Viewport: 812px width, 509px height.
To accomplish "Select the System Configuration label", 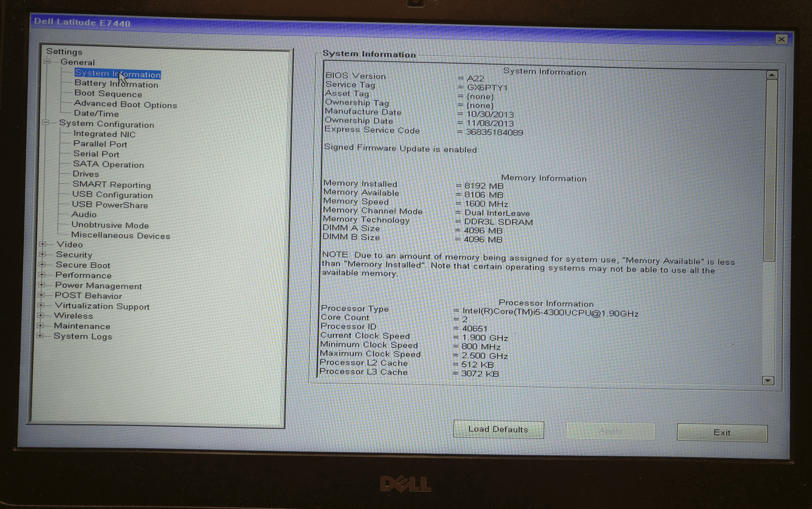I will point(107,124).
